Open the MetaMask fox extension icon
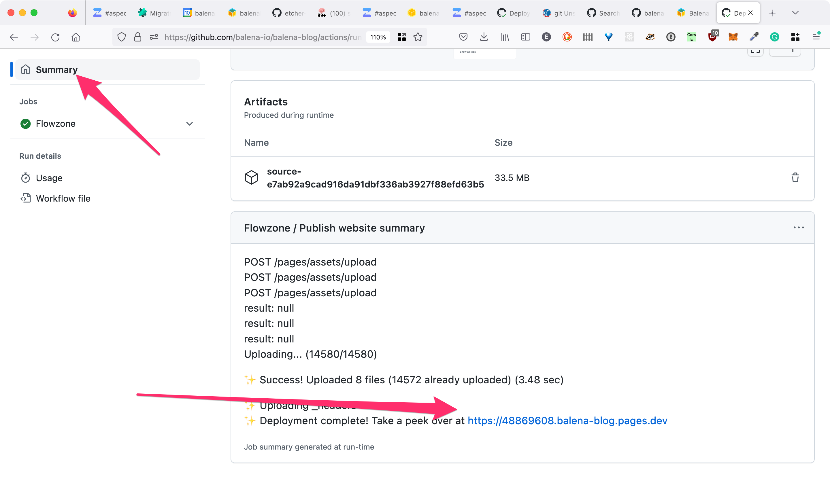This screenshot has height=504, width=830. [x=733, y=37]
